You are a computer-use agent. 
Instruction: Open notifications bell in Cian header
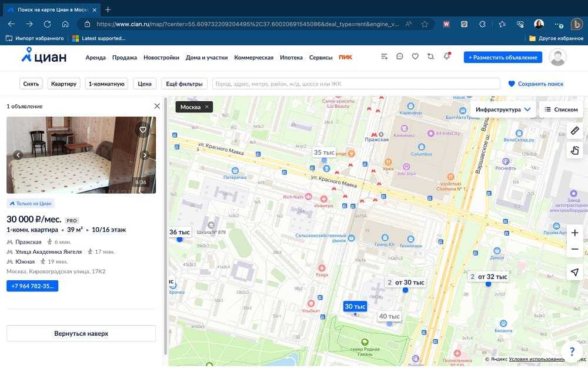[x=446, y=57]
